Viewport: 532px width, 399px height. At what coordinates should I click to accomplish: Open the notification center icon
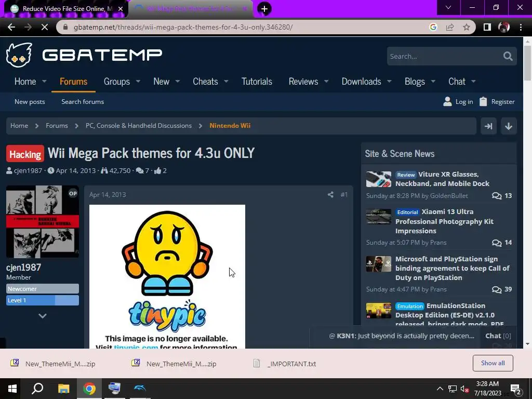(x=516, y=390)
